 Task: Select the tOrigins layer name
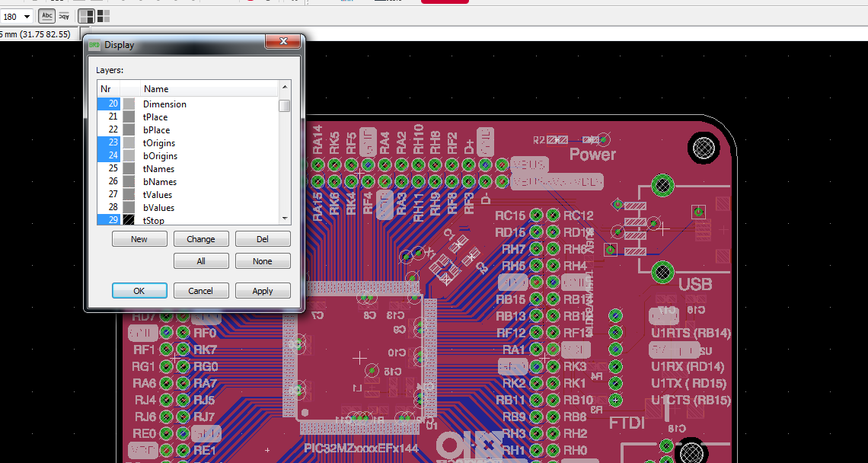click(x=159, y=143)
